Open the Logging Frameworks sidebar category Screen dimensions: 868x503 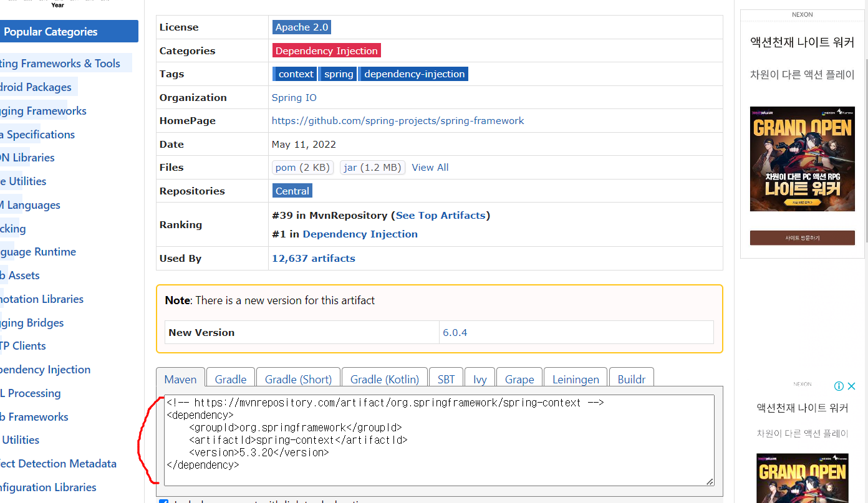tap(43, 111)
